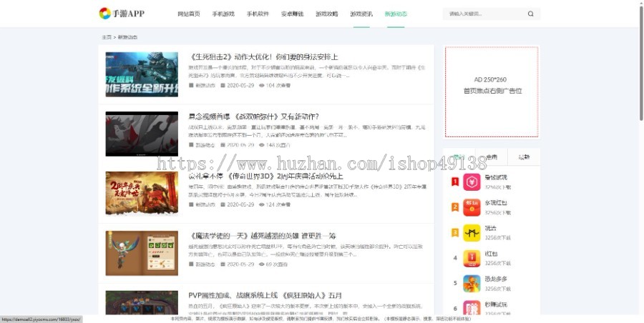Click the calendar icon under 《传奇世界3D》 article
This screenshot has height=323, width=644.
click(223, 204)
